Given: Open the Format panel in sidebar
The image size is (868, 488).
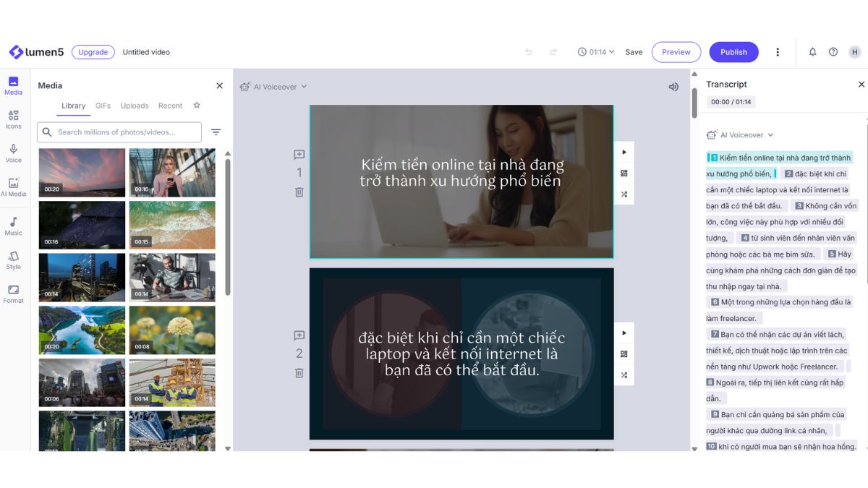Looking at the screenshot, I should click(13, 294).
